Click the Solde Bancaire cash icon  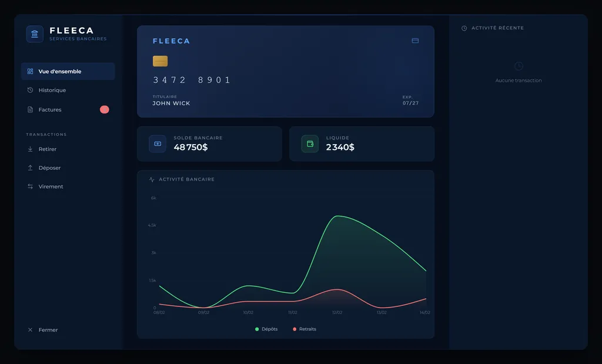(158, 143)
